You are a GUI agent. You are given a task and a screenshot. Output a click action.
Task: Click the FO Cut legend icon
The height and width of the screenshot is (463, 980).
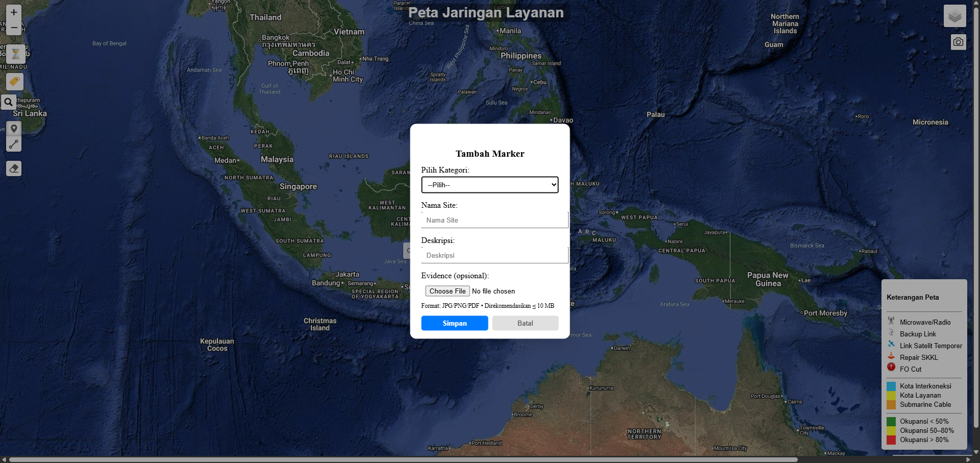click(891, 367)
